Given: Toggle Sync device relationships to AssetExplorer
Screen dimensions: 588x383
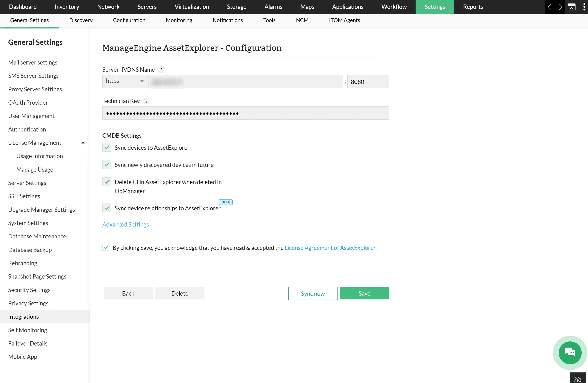Looking at the screenshot, I should point(107,208).
